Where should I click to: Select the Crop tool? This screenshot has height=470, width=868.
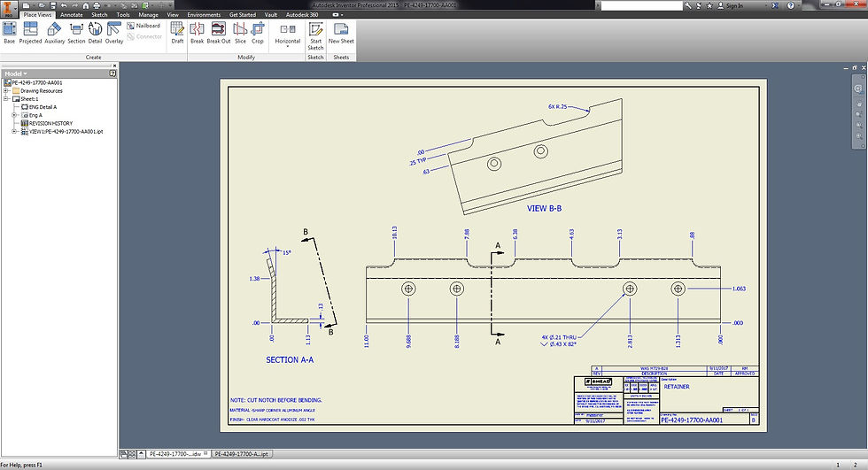click(258, 33)
